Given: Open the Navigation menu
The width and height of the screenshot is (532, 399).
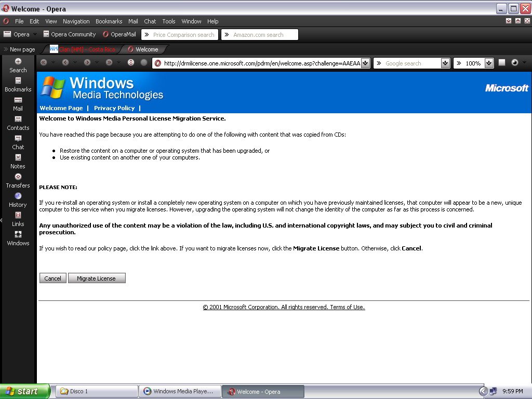Looking at the screenshot, I should [76, 21].
